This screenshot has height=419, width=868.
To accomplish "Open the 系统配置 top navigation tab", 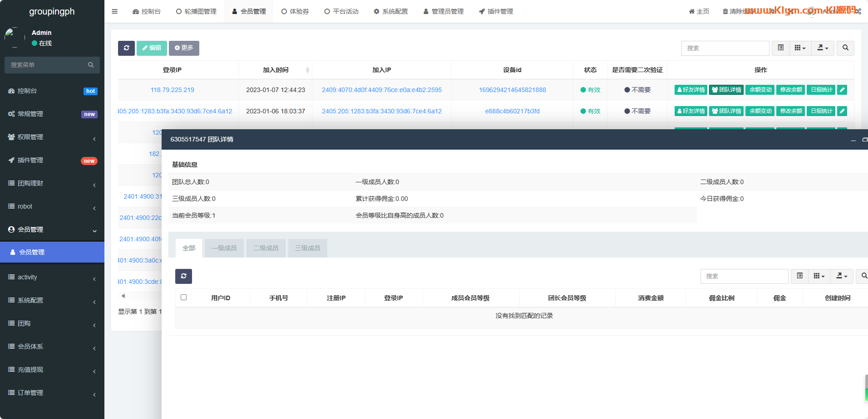I will (x=390, y=11).
